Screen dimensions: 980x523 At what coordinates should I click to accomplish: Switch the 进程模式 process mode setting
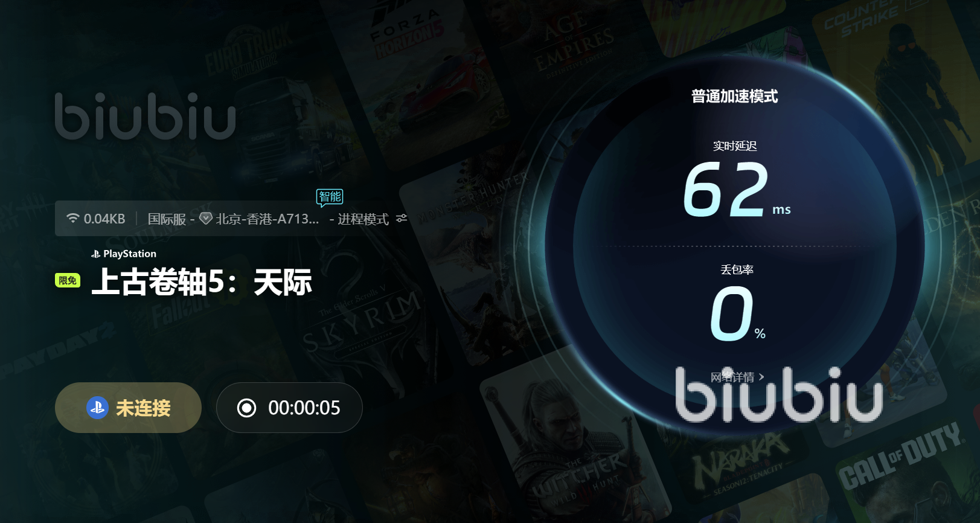tap(363, 219)
